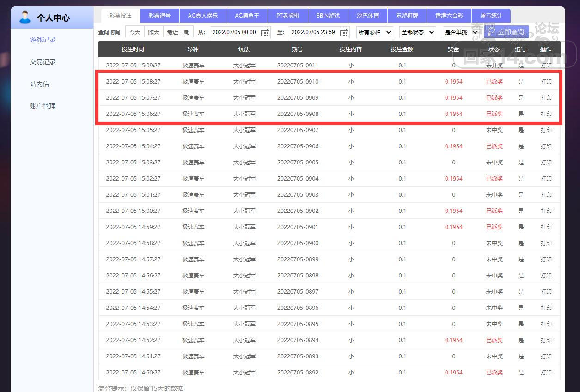Expand the 所有彩种 lottery type dropdown
Image resolution: width=580 pixels, height=392 pixels.
pyautogui.click(x=374, y=32)
